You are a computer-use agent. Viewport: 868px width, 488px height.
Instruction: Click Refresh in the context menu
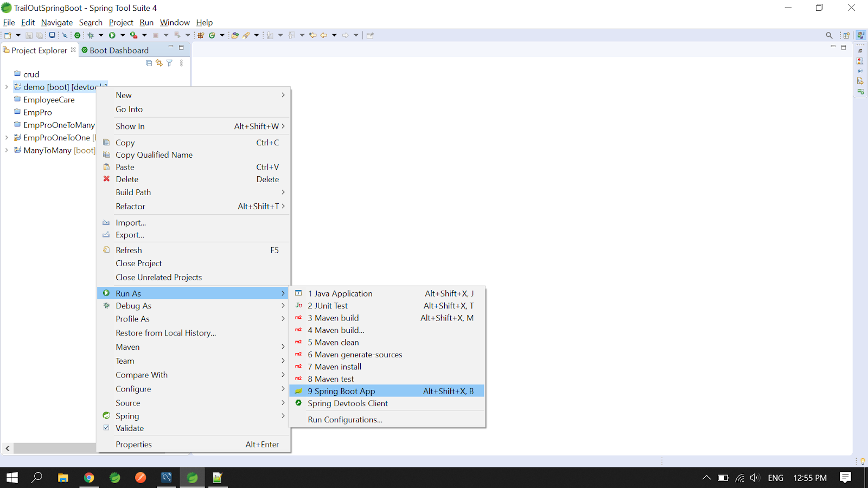[x=194, y=250]
